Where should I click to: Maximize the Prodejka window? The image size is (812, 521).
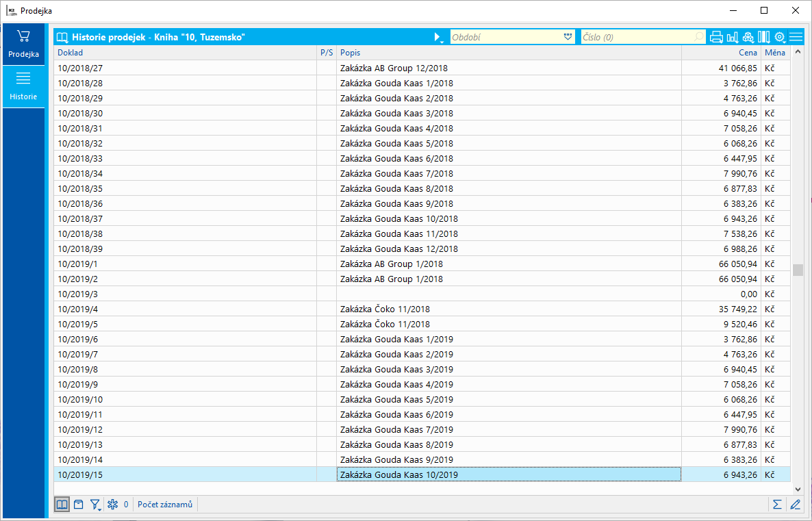764,10
